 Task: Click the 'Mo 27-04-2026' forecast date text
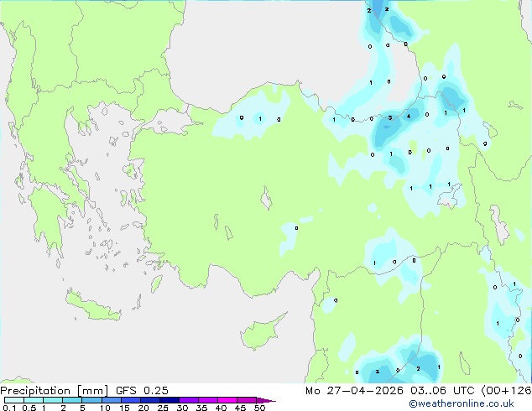(x=354, y=391)
